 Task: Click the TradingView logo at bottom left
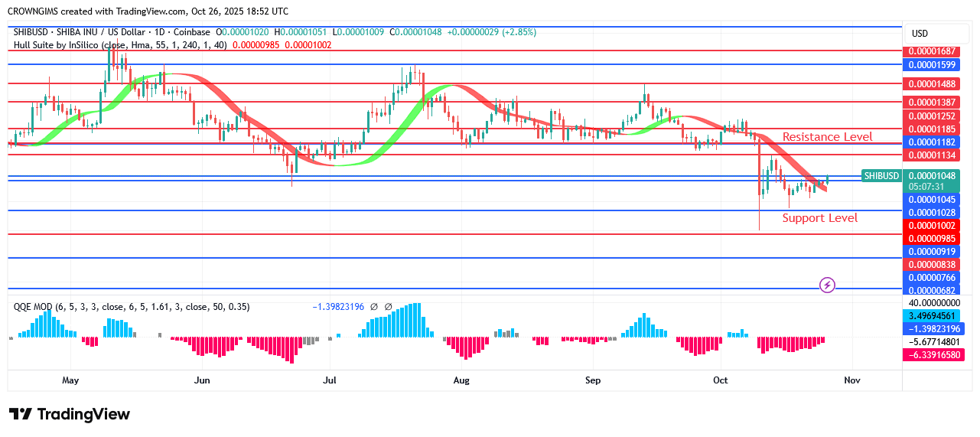70,414
